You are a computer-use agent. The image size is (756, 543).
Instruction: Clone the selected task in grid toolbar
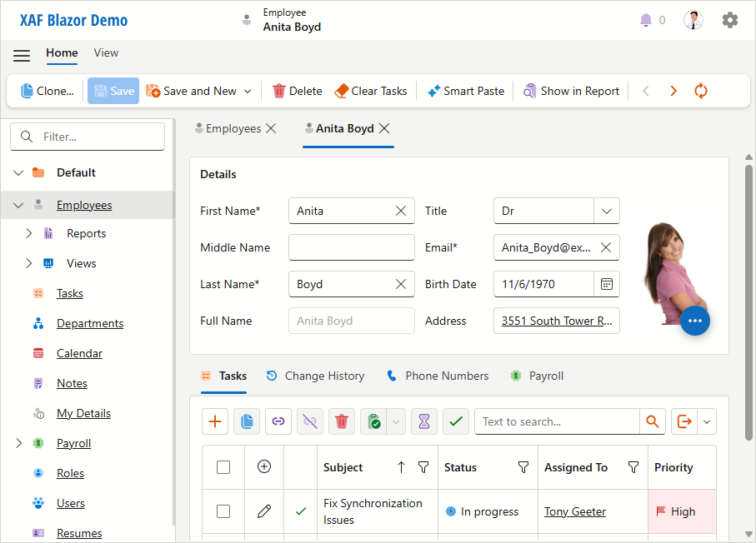(x=247, y=421)
